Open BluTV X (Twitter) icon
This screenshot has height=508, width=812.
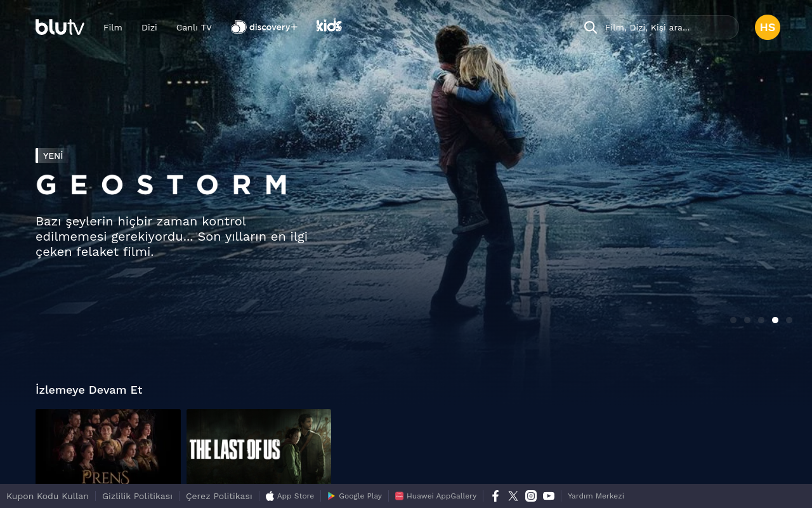tap(513, 496)
